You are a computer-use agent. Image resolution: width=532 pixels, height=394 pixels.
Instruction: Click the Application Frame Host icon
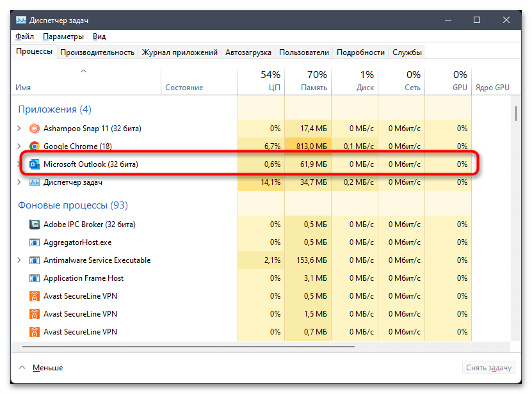[x=35, y=278]
